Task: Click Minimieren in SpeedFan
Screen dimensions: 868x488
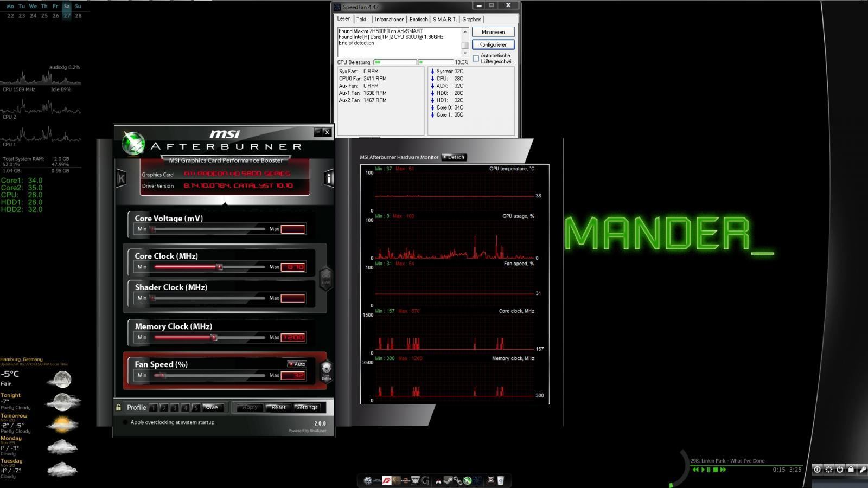Action: [493, 32]
